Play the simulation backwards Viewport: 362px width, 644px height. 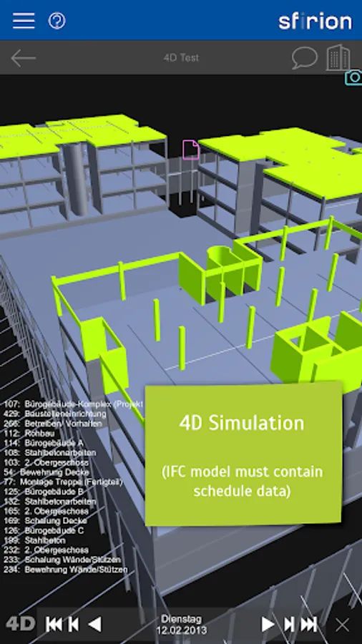tap(95, 625)
